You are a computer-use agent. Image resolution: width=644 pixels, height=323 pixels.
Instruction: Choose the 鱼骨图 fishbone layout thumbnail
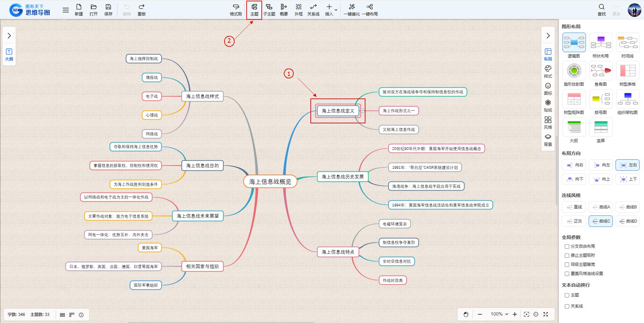coord(601,71)
